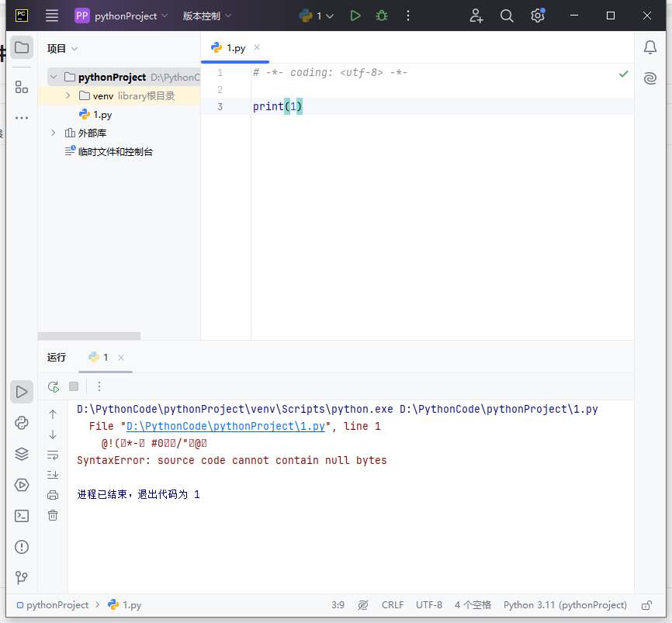
Task: Open the 版本控制 dropdown in title bar
Action: pos(207,16)
